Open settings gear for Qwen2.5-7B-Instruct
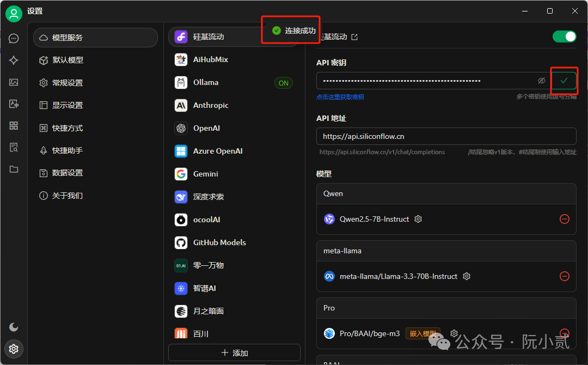The width and height of the screenshot is (588, 365). point(418,219)
